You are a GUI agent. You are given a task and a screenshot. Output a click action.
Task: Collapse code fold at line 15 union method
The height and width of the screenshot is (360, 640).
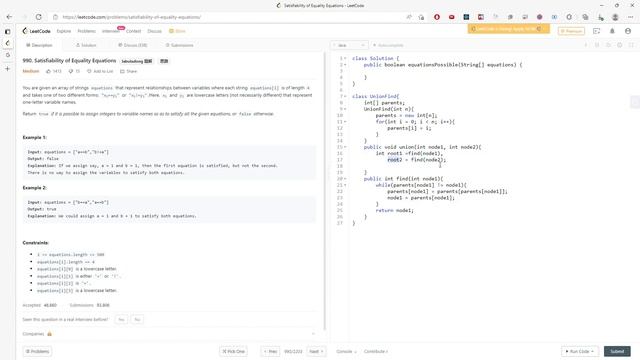345,147
